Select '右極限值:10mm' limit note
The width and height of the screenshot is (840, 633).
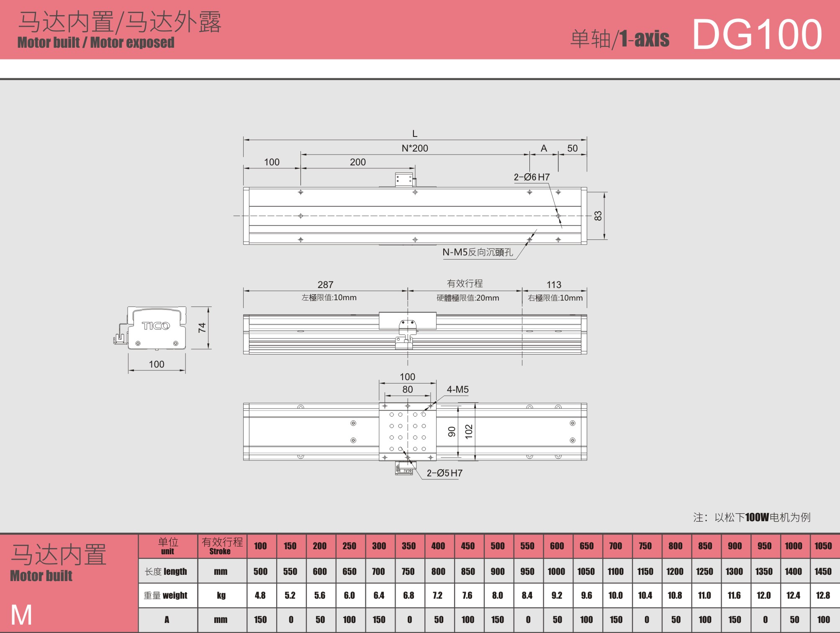tap(555, 298)
